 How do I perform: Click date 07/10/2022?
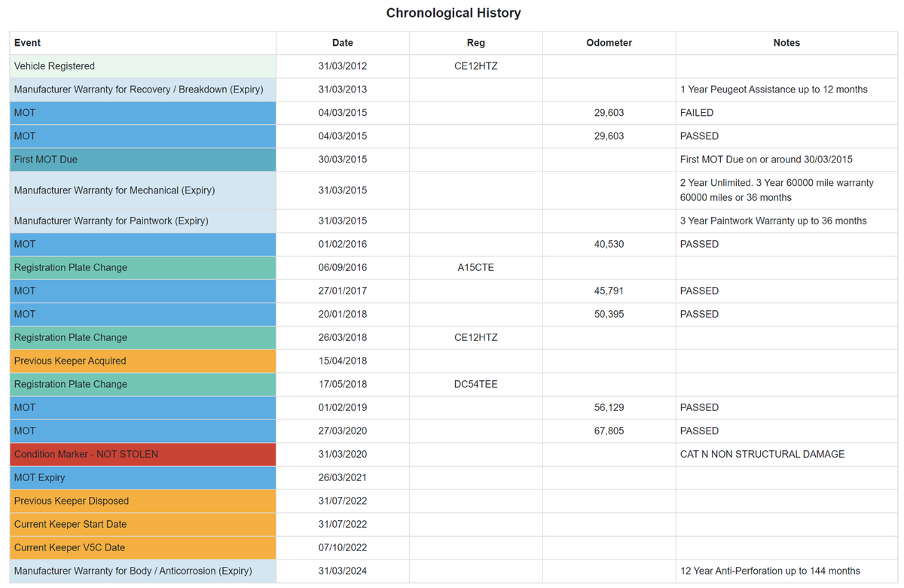pyautogui.click(x=343, y=548)
